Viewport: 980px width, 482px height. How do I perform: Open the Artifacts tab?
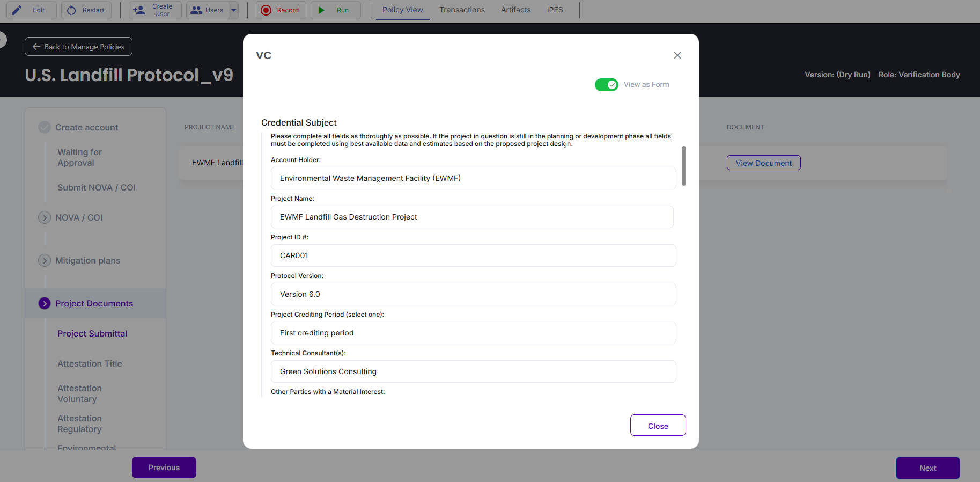[x=515, y=10]
